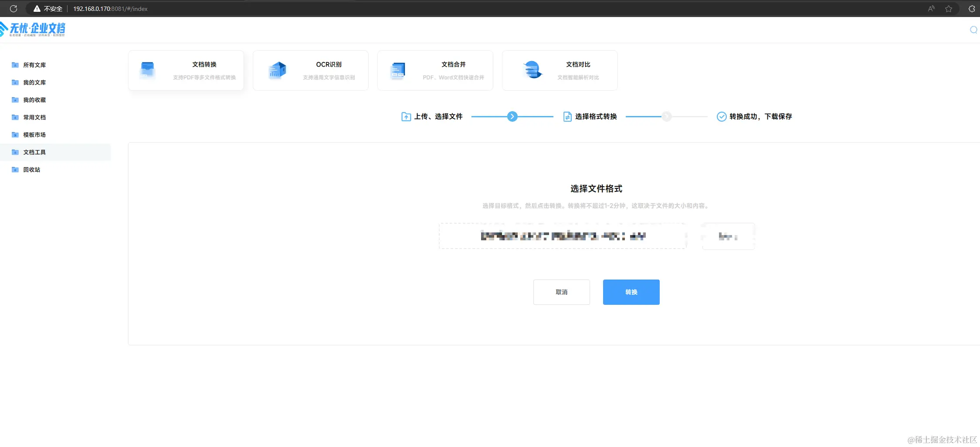Click the 上传、选择文件 upload step icon
Image resolution: width=980 pixels, height=447 pixels.
point(406,116)
